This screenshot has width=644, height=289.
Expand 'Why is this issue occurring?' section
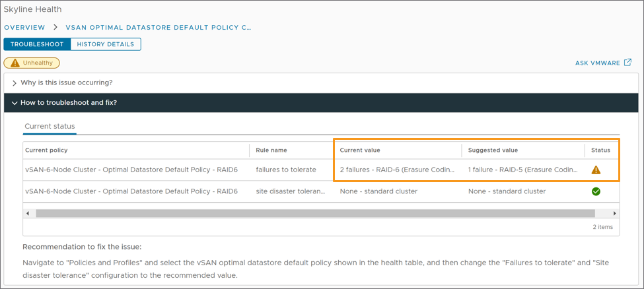pyautogui.click(x=15, y=83)
